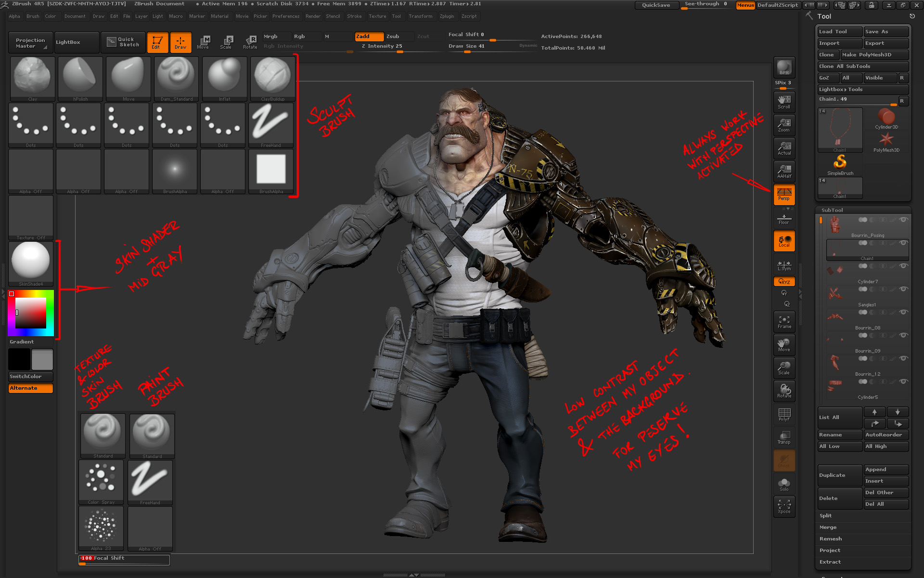The height and width of the screenshot is (578, 924).
Task: Select the Color Spray stroke
Action: tap(101, 482)
